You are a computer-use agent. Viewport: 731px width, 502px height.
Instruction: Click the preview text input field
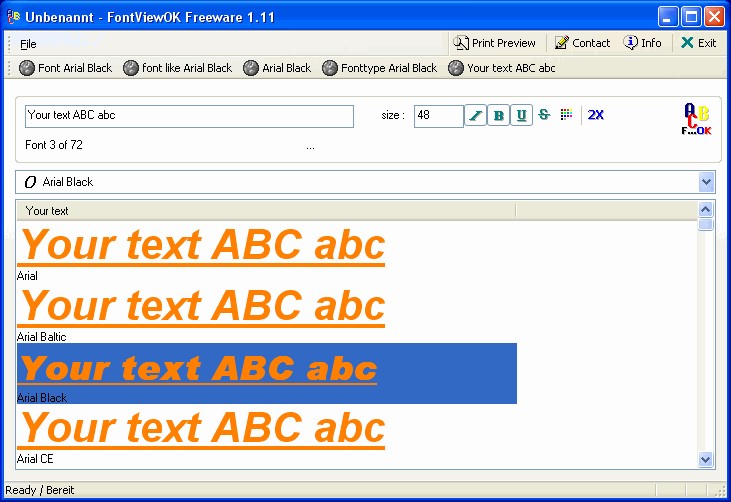click(x=189, y=116)
